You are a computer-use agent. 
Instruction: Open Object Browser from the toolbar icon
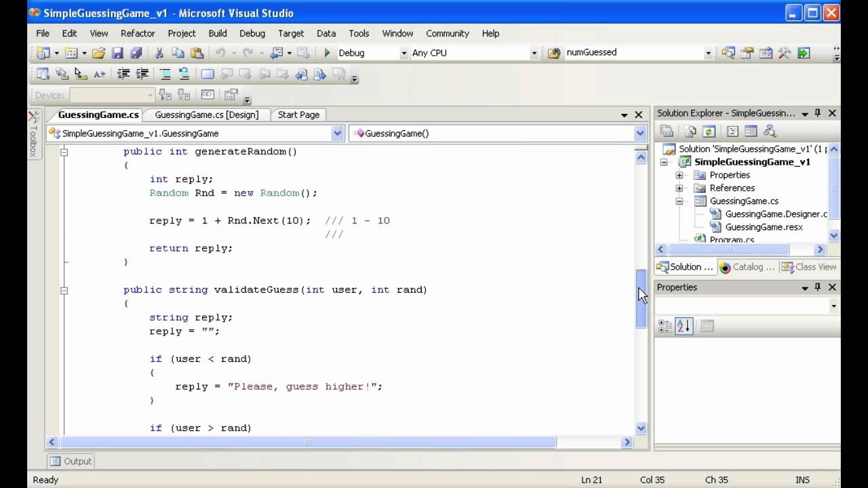(766, 53)
